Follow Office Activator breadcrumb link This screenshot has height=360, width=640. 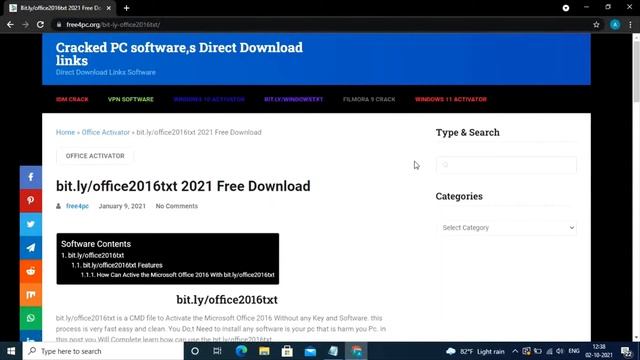106,132
